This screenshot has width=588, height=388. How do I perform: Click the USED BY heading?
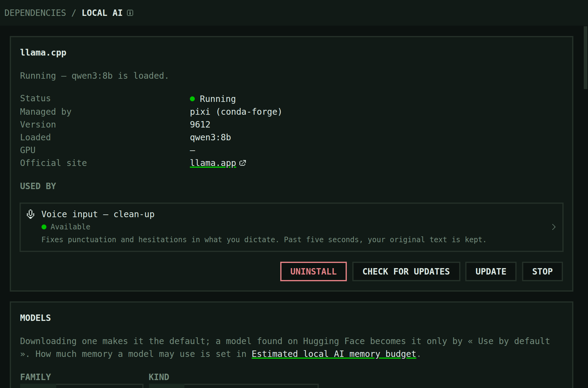(38, 186)
